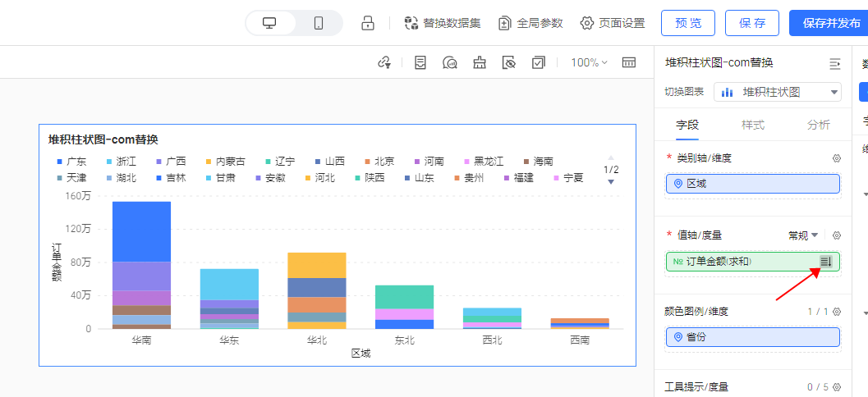This screenshot has width=868, height=397.
Task: Open the 切换图表 chart type dropdown
Action: (x=778, y=92)
